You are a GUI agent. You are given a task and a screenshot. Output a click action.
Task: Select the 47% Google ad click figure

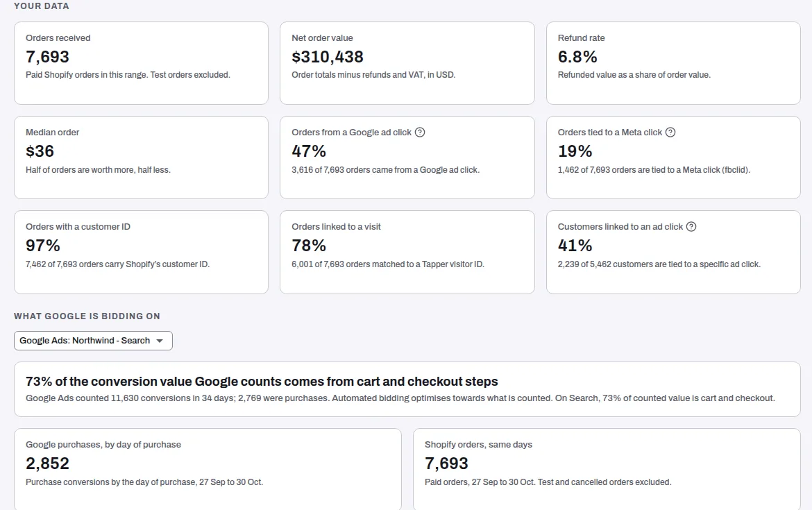tap(309, 151)
